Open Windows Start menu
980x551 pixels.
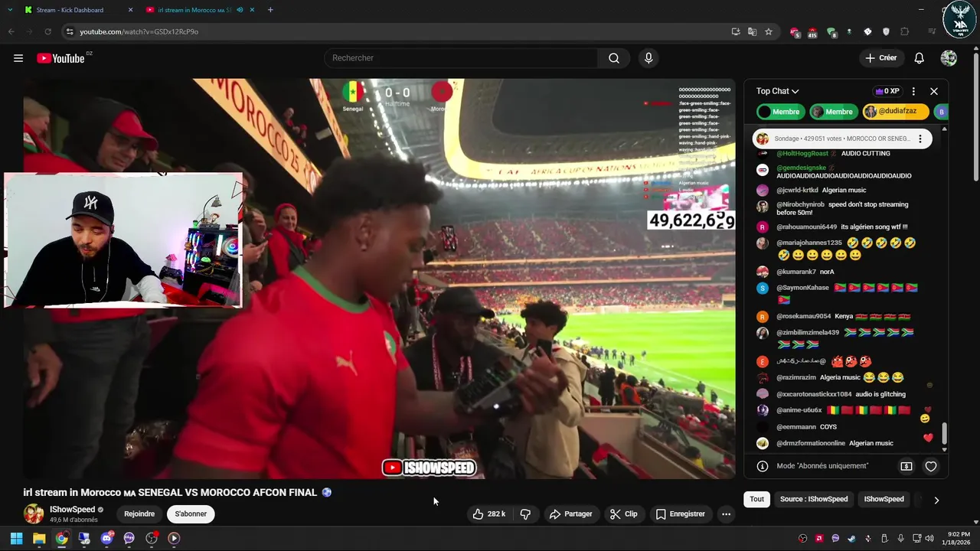point(16,539)
